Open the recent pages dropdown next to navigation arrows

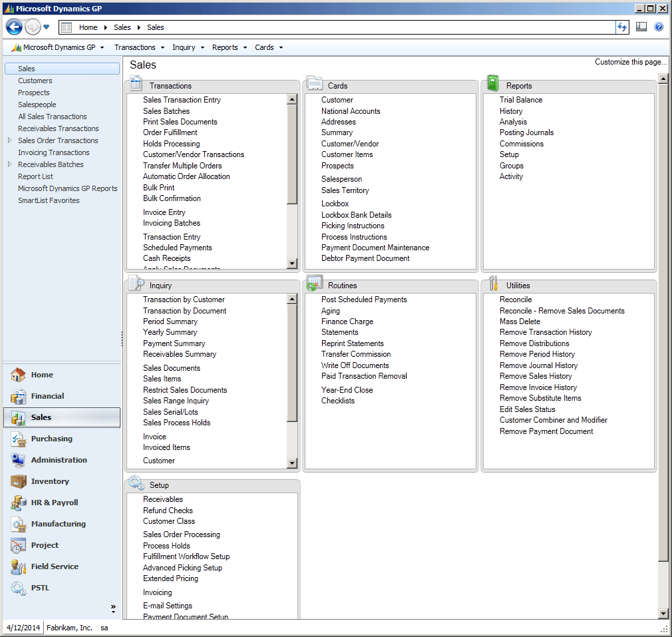coord(47,27)
